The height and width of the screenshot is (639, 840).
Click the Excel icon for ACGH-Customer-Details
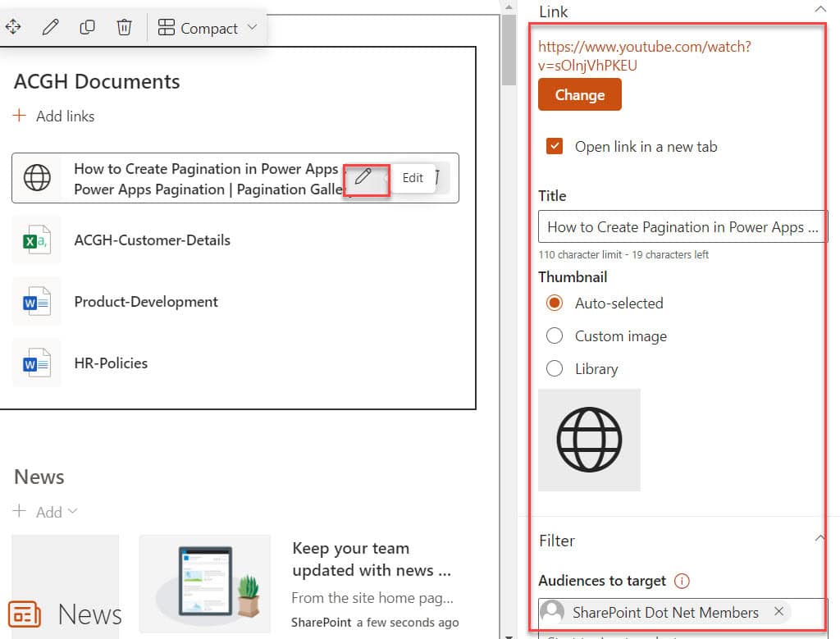[36, 240]
